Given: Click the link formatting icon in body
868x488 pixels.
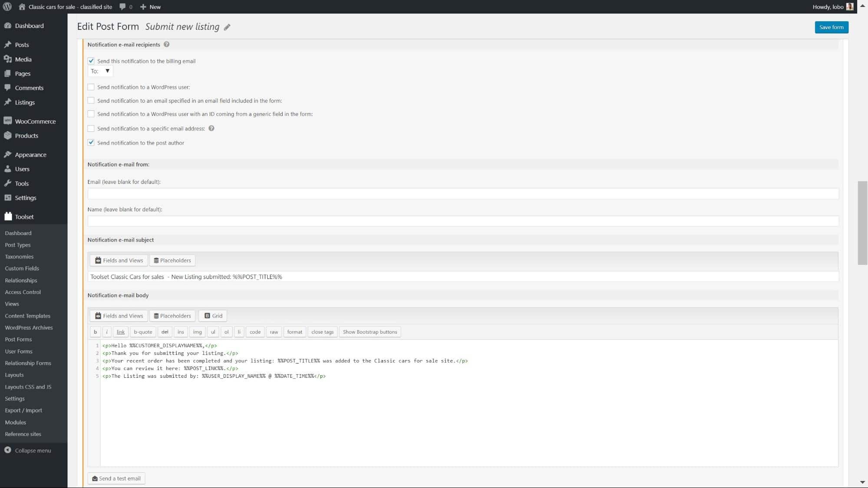Looking at the screenshot, I should 120,331.
